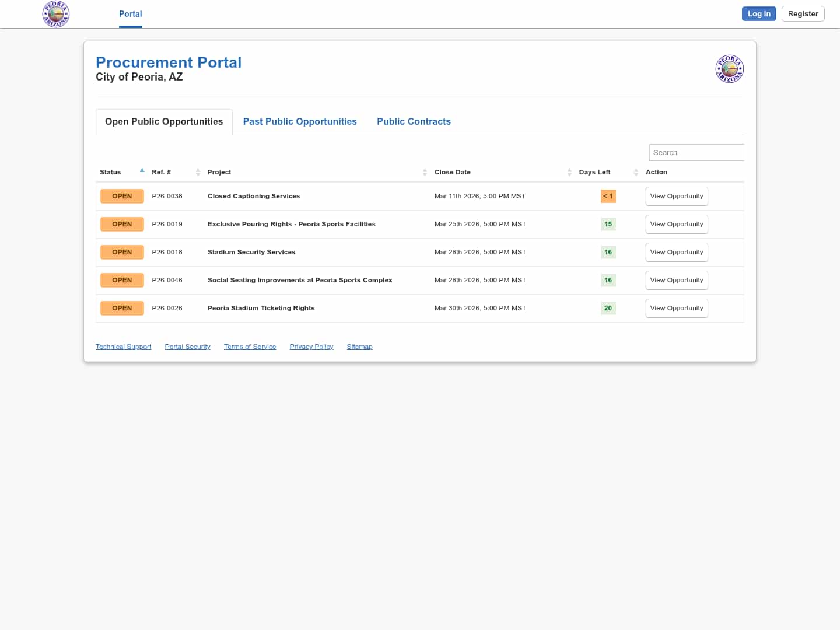
Task: Switch to the Public Contracts tab
Action: (414, 121)
